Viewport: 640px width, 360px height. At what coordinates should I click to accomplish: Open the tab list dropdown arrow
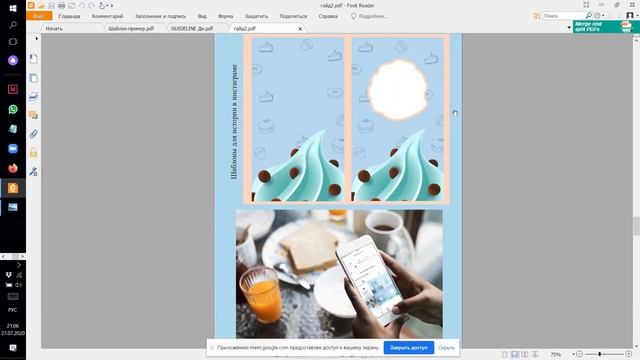[569, 28]
